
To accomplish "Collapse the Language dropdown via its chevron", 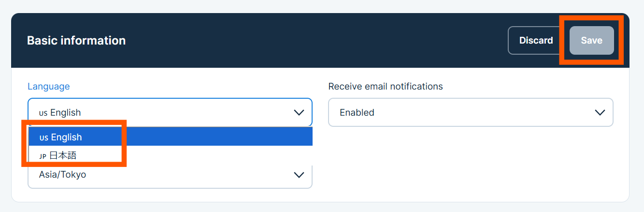I will coord(299,112).
